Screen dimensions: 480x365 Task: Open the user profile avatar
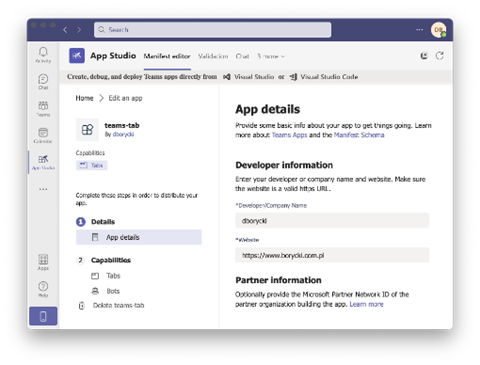point(439,30)
